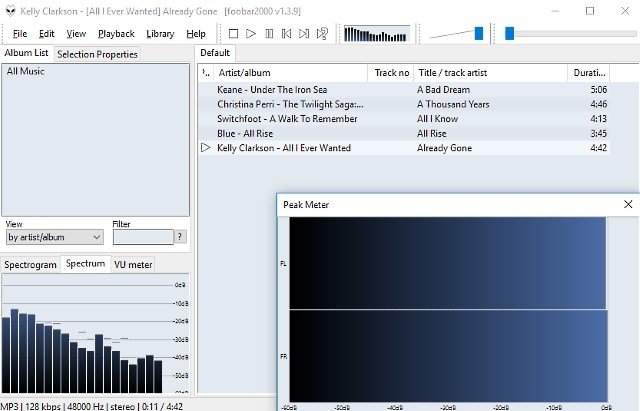The height and width of the screenshot is (411, 640).
Task: Open the Library menu
Action: 160,34
